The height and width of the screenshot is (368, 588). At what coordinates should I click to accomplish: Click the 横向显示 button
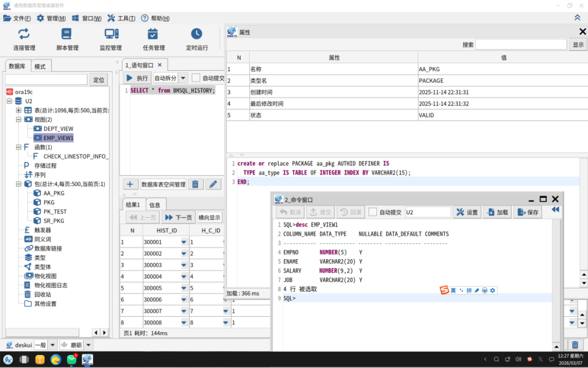209,218
